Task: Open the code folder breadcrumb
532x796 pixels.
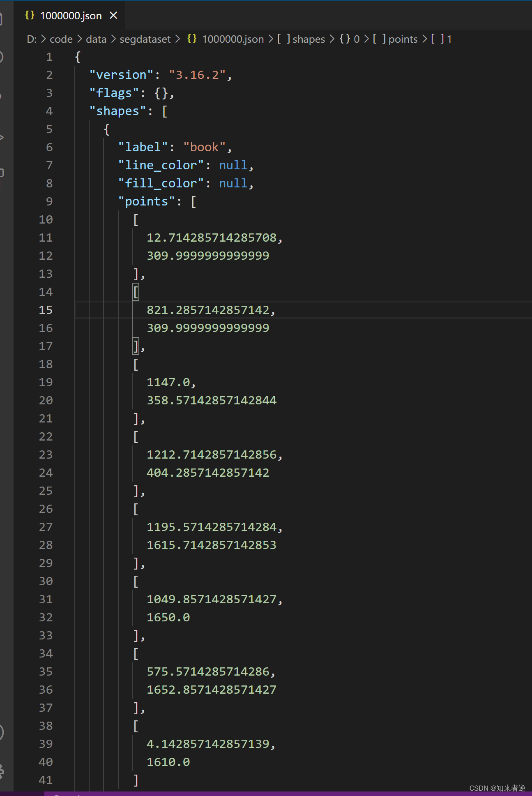Action: 61,39
